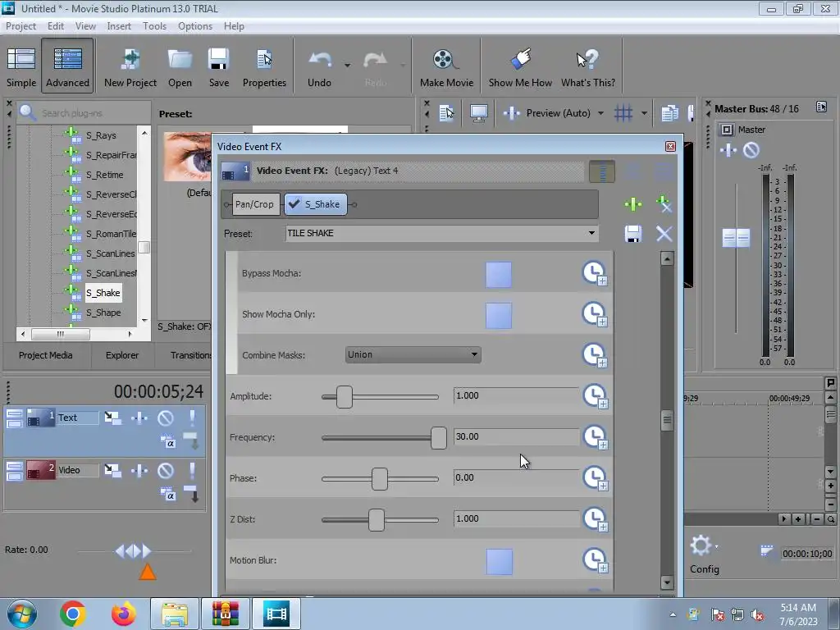This screenshot has height=630, width=840.
Task: Open a project with Open icon
Action: [180, 67]
